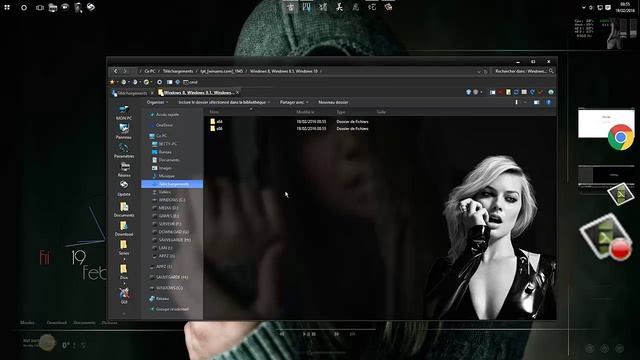Click Téléchargements in address breadcrumb
Viewport: 640px width, 360px height.
point(178,71)
